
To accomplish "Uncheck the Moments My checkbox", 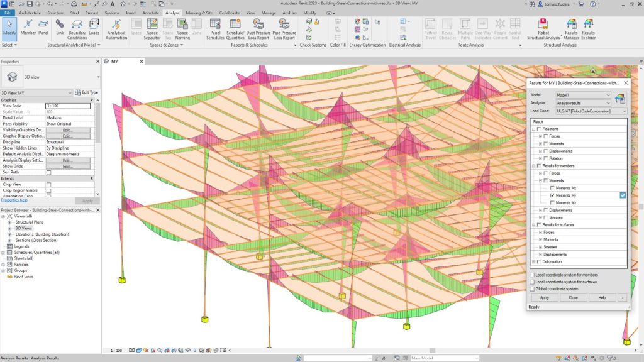I will 552,195.
